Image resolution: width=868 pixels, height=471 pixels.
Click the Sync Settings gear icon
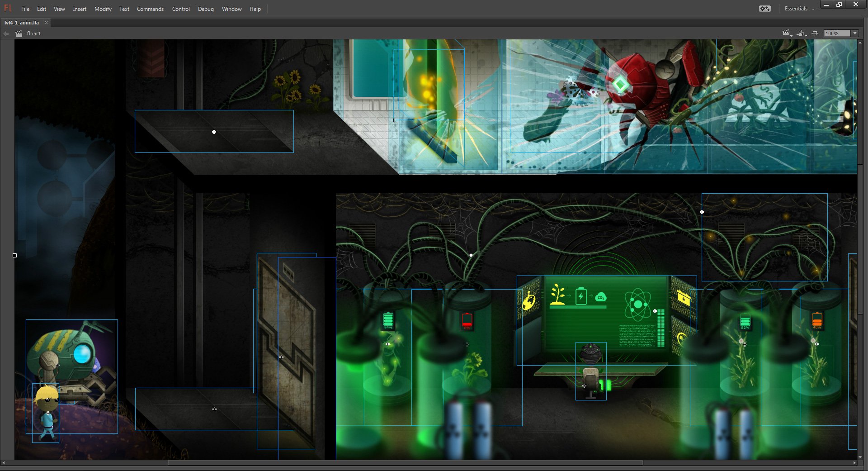765,9
